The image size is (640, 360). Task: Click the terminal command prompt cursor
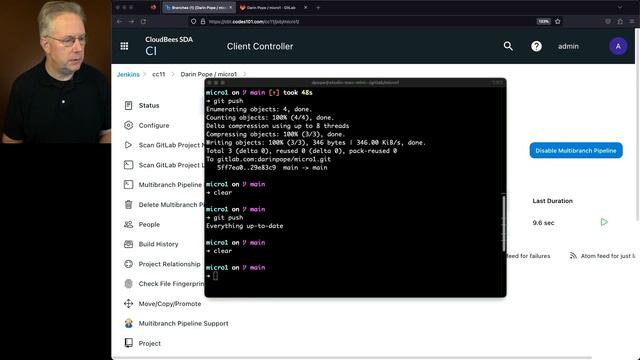click(216, 276)
